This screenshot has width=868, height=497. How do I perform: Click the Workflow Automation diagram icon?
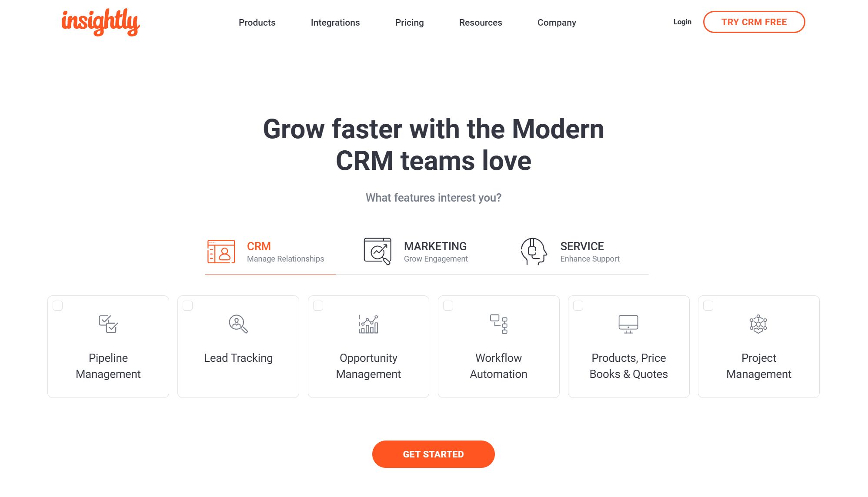tap(498, 324)
